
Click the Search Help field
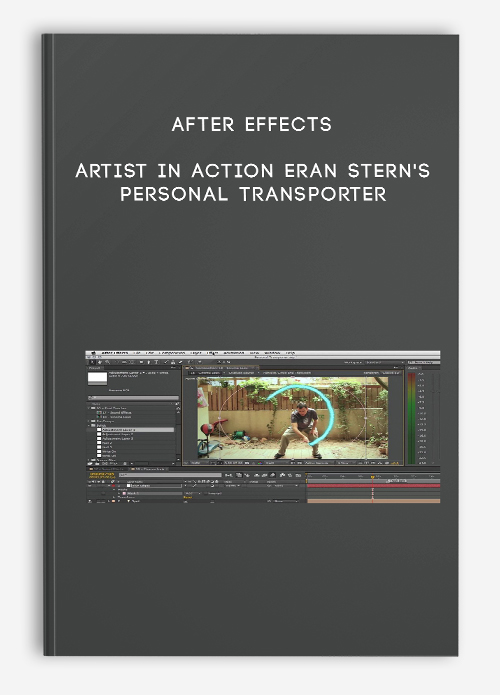[x=423, y=362]
